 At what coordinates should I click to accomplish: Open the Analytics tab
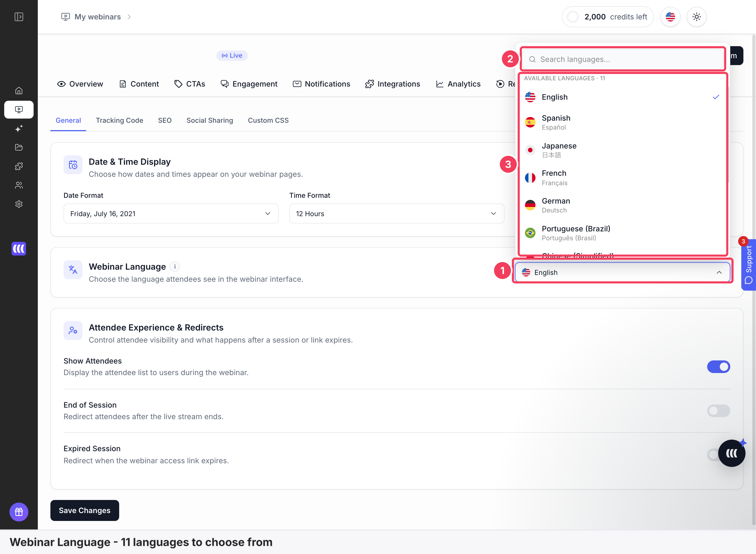(x=458, y=84)
